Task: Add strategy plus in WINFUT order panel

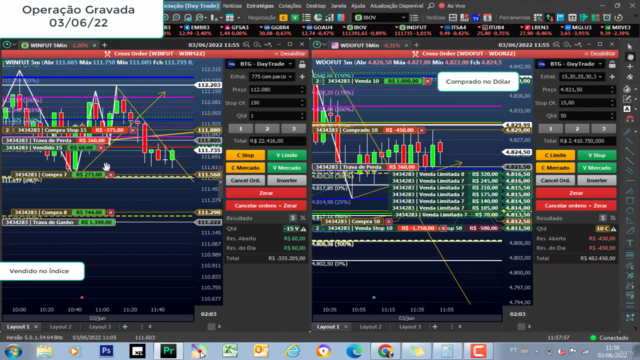Action: tap(302, 77)
